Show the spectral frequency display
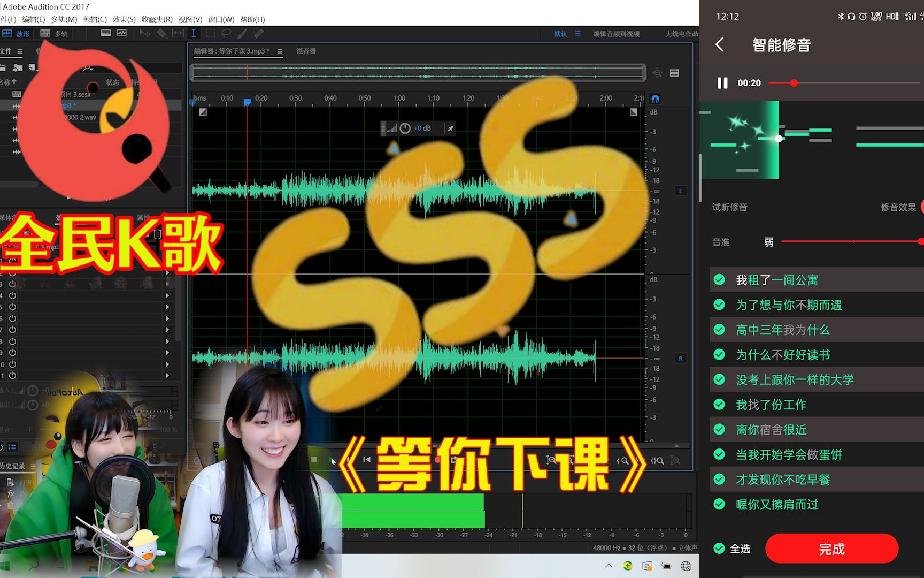The width and height of the screenshot is (924, 578). point(106,33)
